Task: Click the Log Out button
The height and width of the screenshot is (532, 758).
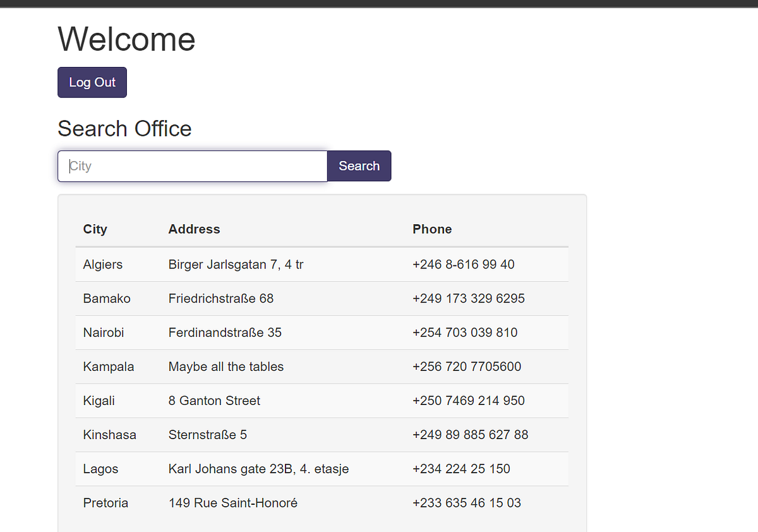Action: (92, 82)
